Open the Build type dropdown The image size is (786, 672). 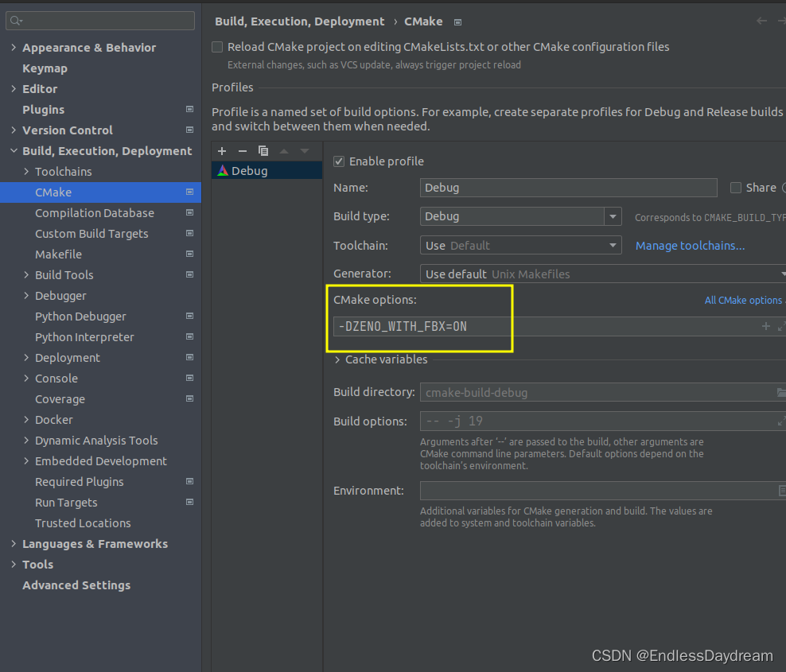(x=613, y=216)
